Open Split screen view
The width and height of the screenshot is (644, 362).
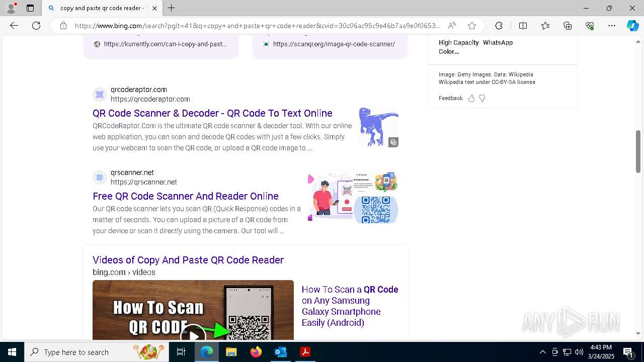tap(523, 26)
